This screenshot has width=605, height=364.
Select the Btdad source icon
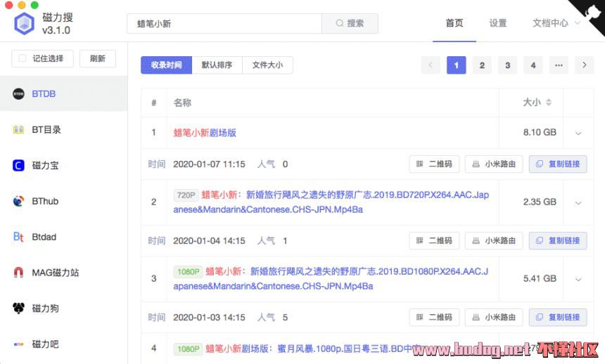point(18,237)
